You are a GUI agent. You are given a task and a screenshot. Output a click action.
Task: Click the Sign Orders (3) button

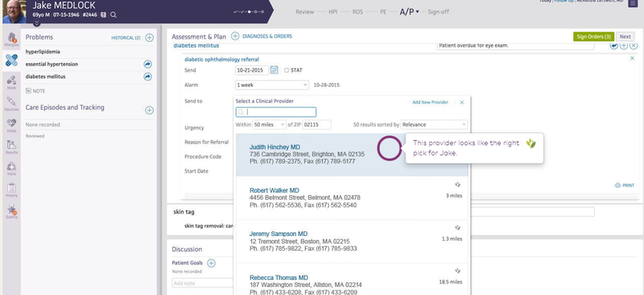click(x=593, y=36)
